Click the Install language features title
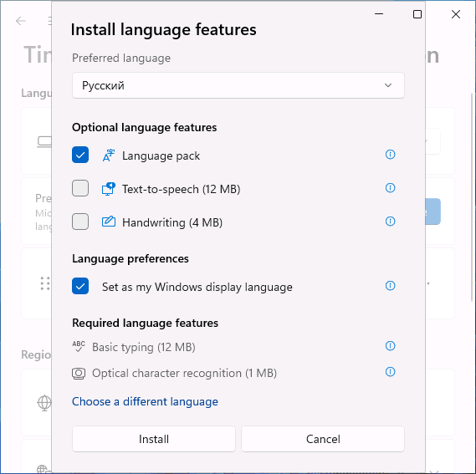 click(163, 30)
